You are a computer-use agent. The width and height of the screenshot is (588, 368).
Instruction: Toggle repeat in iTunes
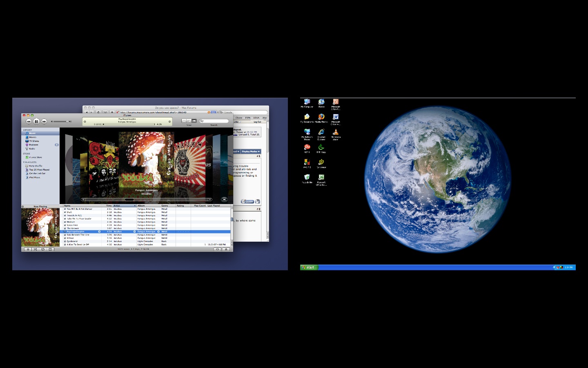point(43,249)
